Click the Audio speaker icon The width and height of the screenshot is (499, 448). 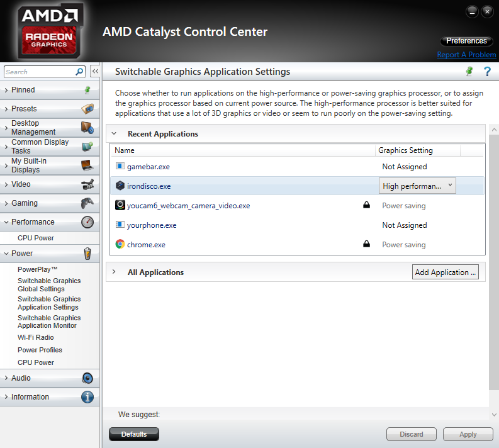87,378
